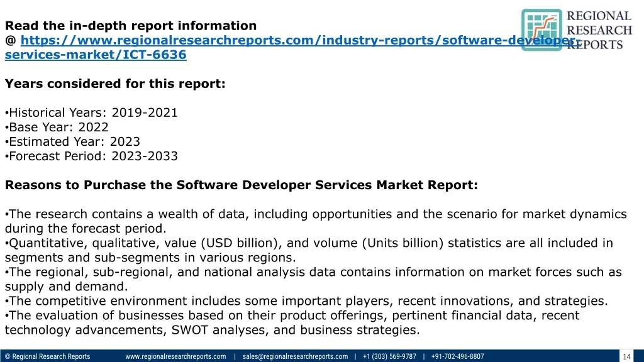
Task: Select the 'Reasons to Purchase' report heading
Action: point(241,185)
